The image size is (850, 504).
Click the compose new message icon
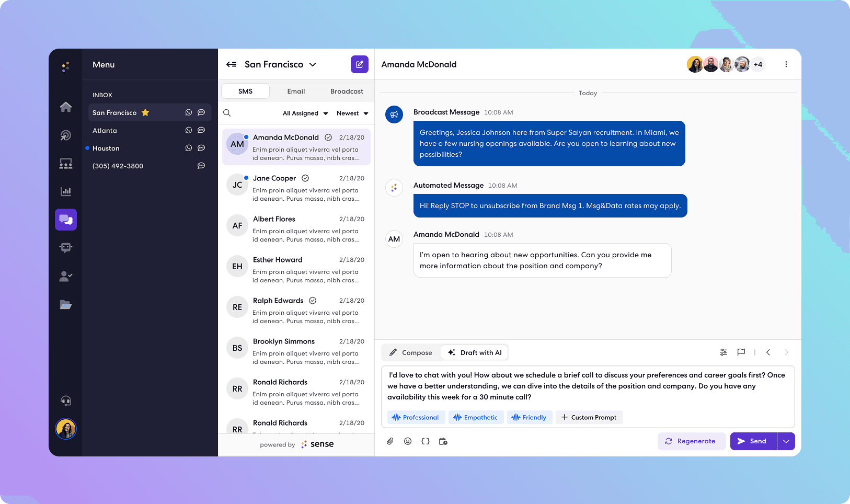360,64
